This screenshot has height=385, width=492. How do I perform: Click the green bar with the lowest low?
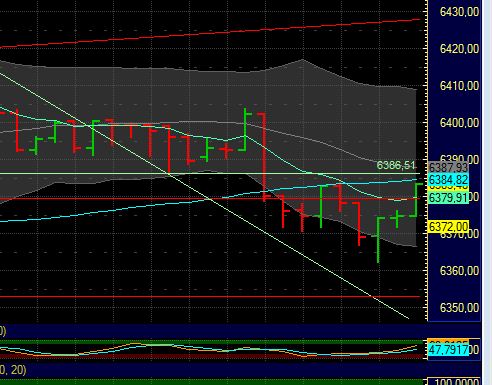tap(378, 240)
